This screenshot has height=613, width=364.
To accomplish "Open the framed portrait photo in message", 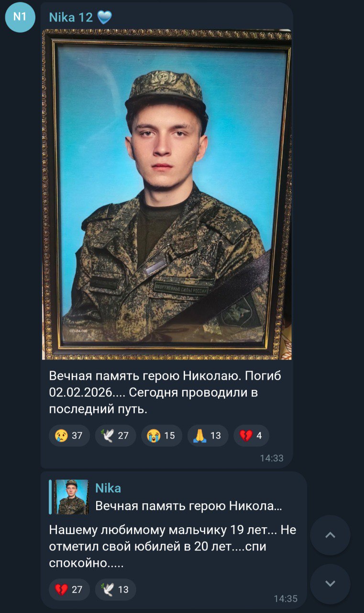I will pyautogui.click(x=166, y=194).
